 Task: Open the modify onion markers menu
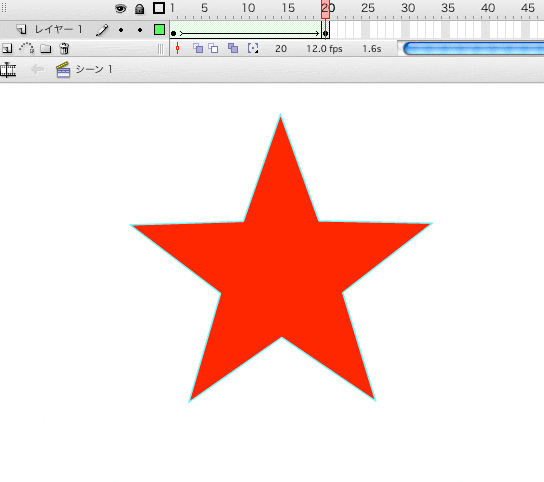tap(253, 48)
